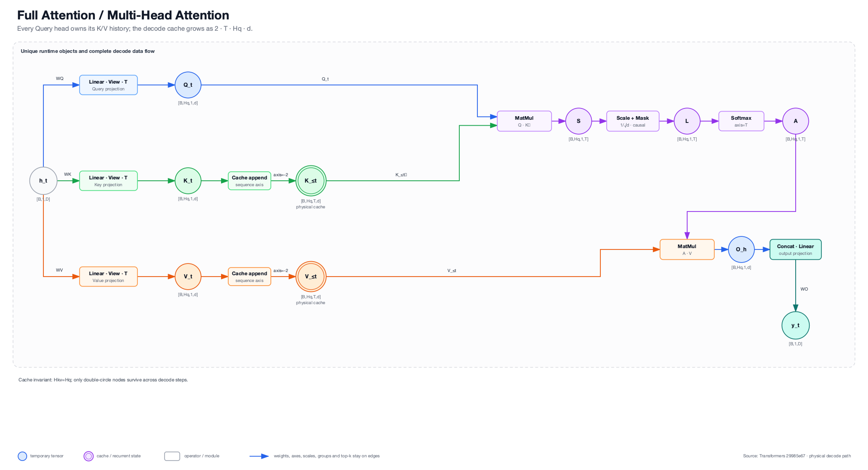This screenshot has width=868, height=470.
Task: Click the V_≤t double-circle cache node
Action: pyautogui.click(x=311, y=277)
